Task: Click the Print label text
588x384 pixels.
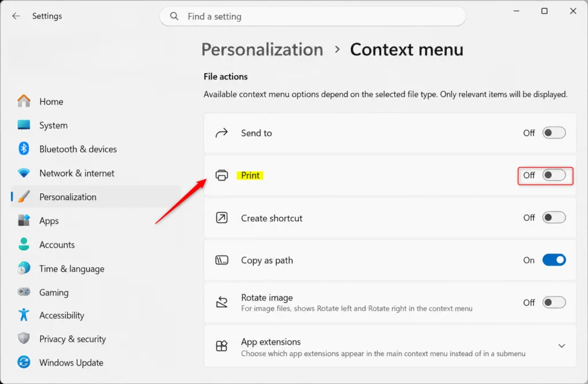Action: click(x=250, y=175)
